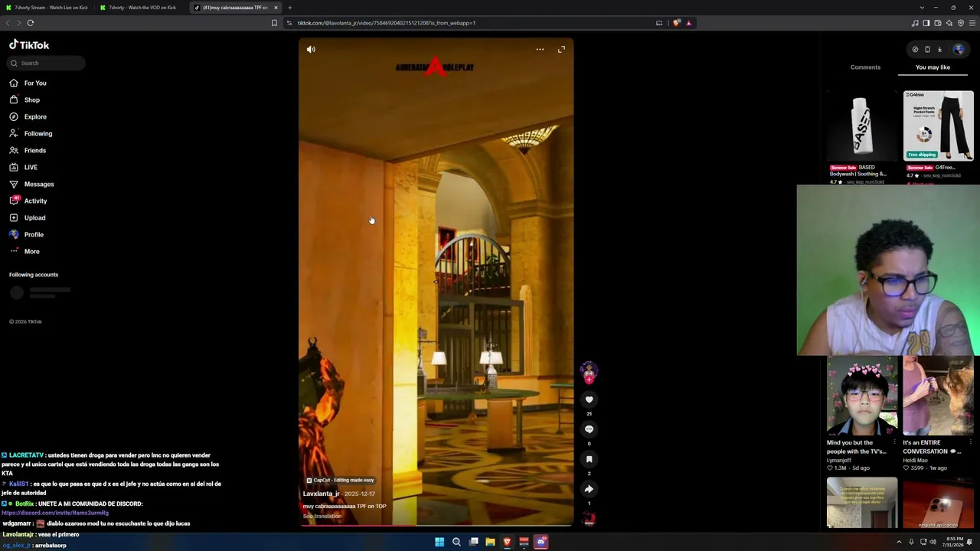Screen dimensions: 980x551
Task: Open the Brave Shields lion icon
Action: pyautogui.click(x=676, y=23)
